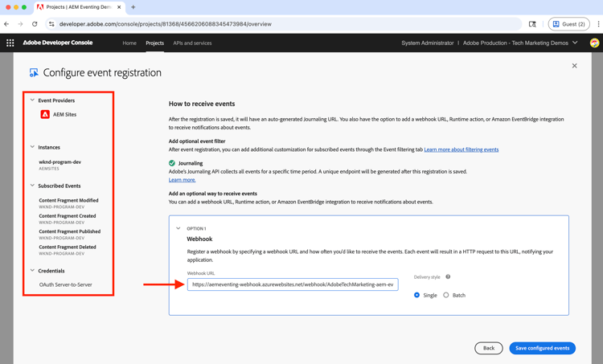Open the organization switcher dropdown
The height and width of the screenshot is (364, 603).
[575, 43]
